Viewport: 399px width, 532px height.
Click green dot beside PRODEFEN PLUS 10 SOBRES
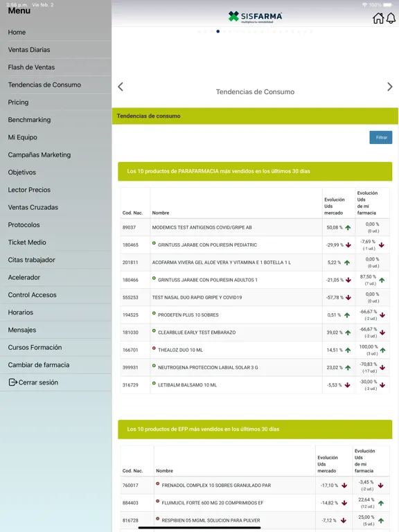pos(154,313)
